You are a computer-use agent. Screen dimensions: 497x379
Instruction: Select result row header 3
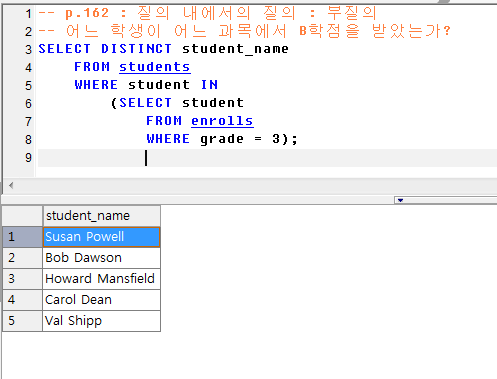tap(23, 279)
